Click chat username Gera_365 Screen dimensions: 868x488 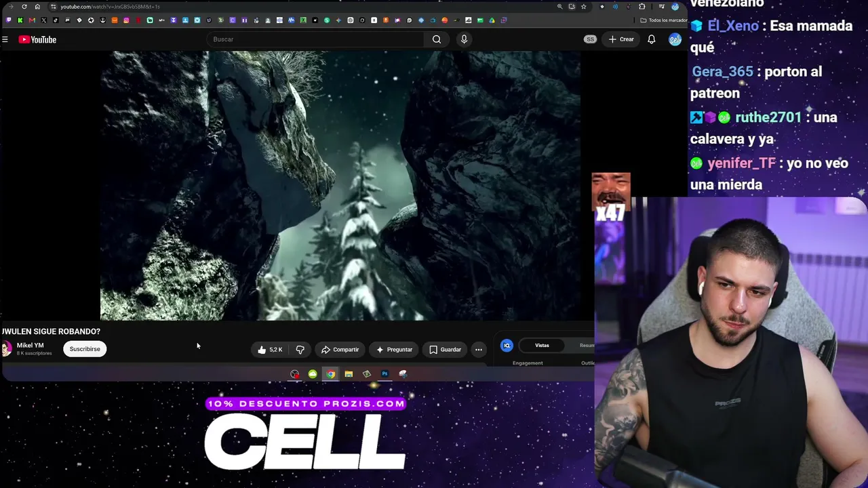coord(722,71)
